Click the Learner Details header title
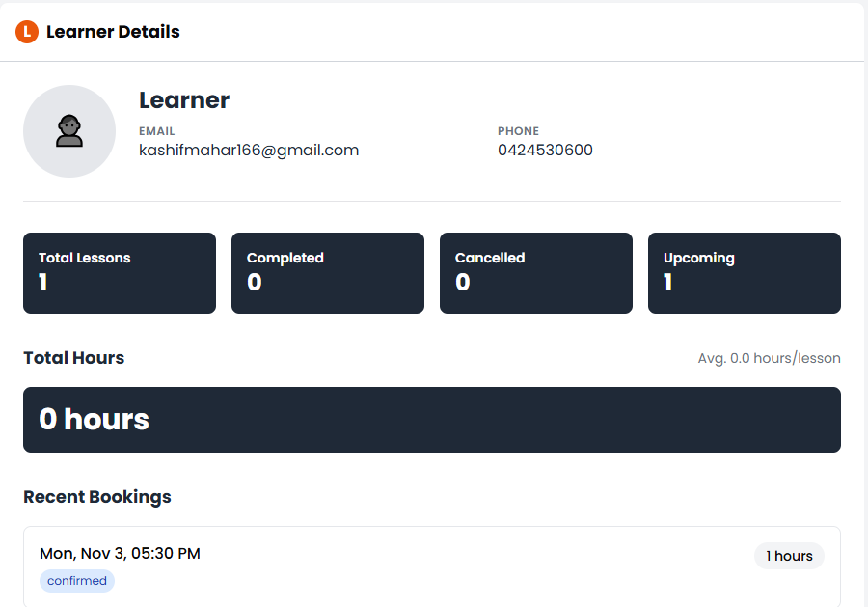Screen dimensions: 868x607 click(x=113, y=32)
